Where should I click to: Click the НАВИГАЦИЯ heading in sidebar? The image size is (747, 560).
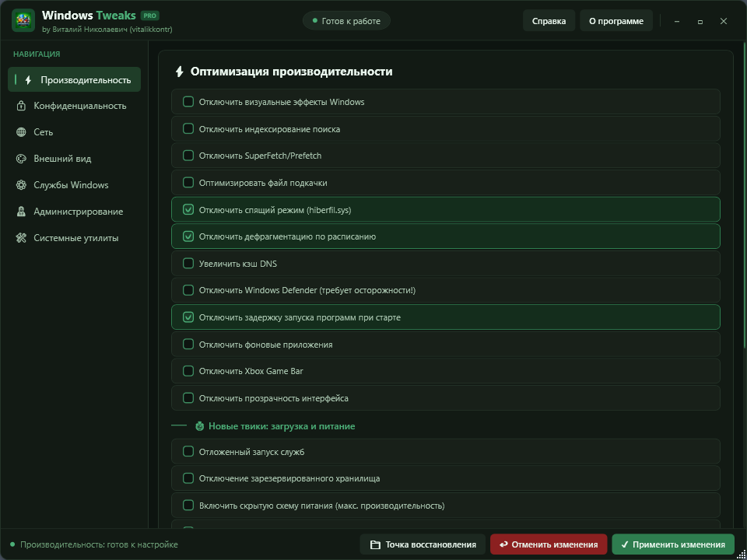pos(37,54)
